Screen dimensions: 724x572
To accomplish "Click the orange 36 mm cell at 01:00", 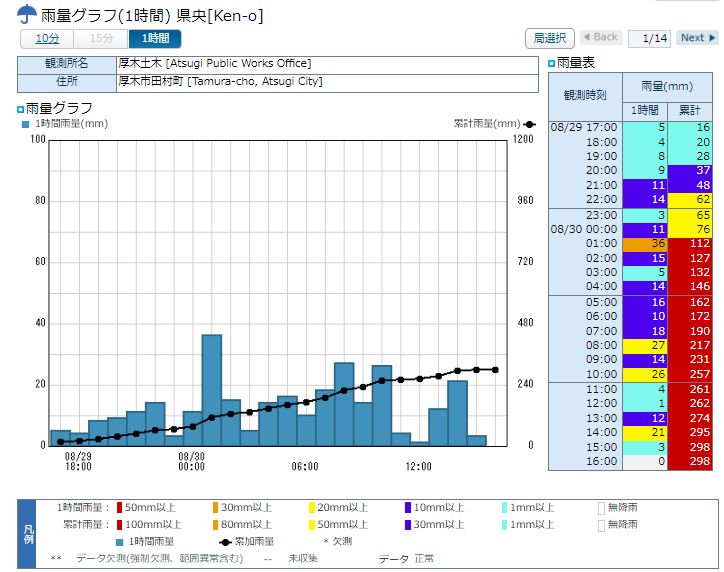I will 645,243.
